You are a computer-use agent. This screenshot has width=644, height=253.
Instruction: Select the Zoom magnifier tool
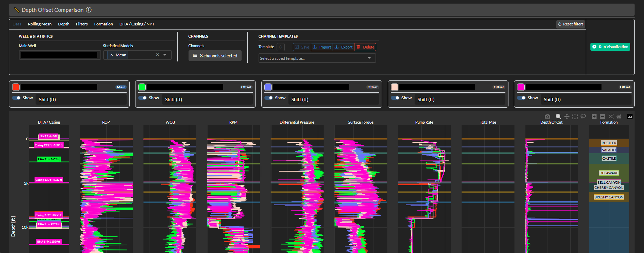pos(558,116)
